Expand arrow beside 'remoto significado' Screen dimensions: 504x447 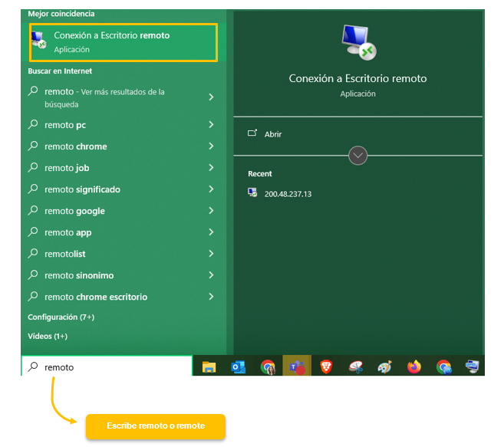click(211, 189)
